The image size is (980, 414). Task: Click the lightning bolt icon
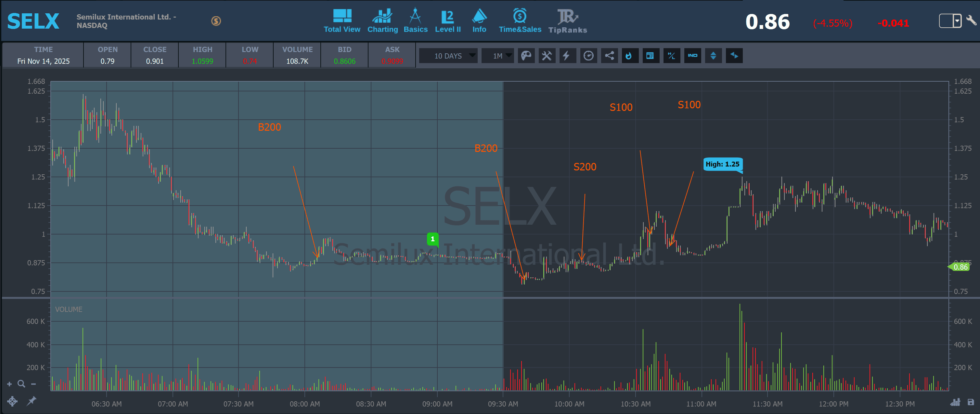pos(567,56)
